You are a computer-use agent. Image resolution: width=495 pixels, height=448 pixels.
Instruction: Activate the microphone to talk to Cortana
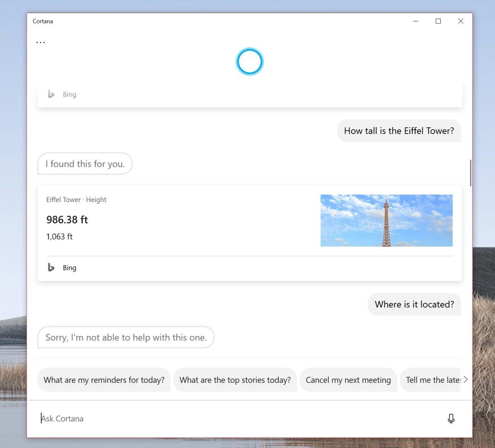(451, 418)
